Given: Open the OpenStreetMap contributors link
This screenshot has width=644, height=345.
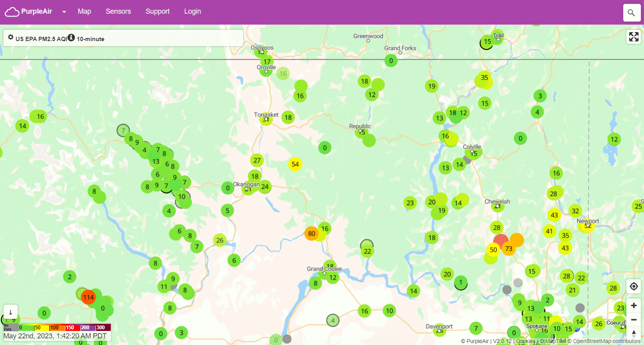Looking at the screenshot, I should 606,341.
